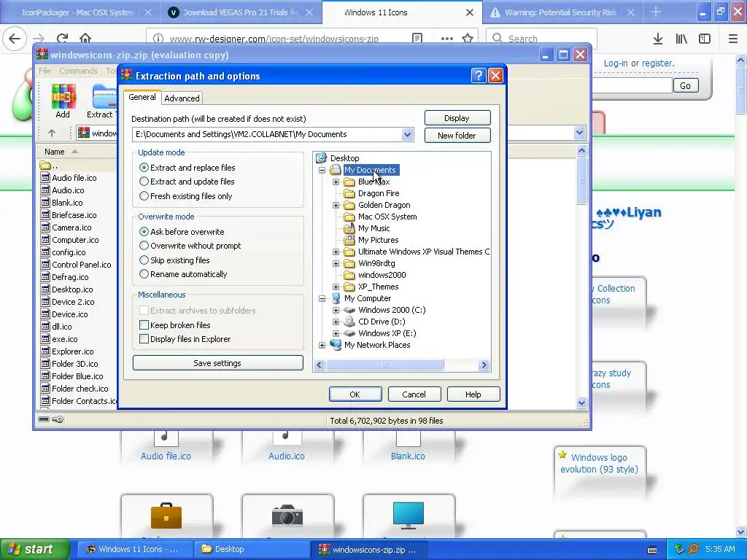Enable Keep broken files checkbox

pos(144,324)
